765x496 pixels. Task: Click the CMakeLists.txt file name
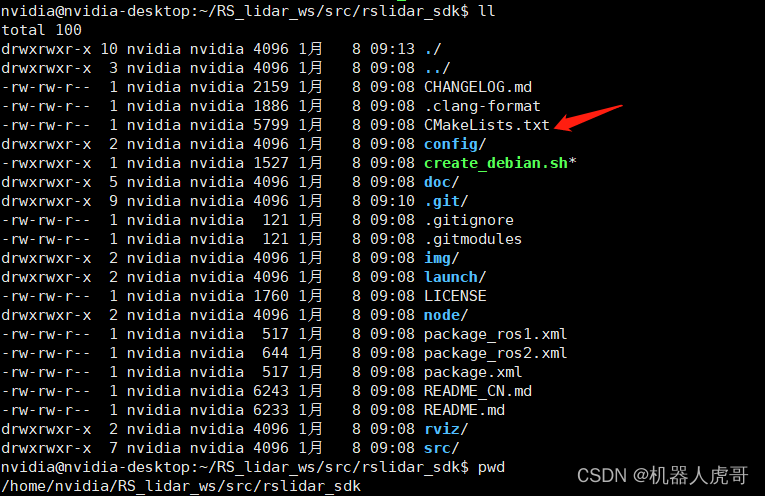click(x=487, y=125)
